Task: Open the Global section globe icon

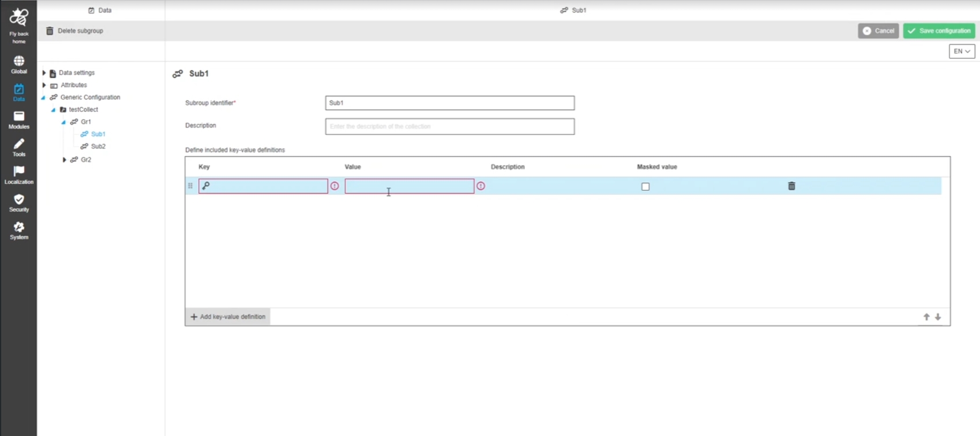Action: (19, 61)
